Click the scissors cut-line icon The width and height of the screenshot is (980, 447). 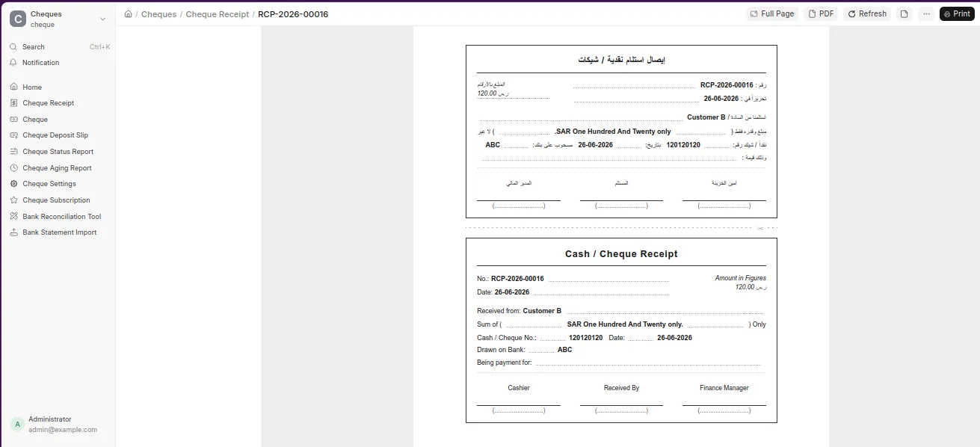click(x=759, y=228)
